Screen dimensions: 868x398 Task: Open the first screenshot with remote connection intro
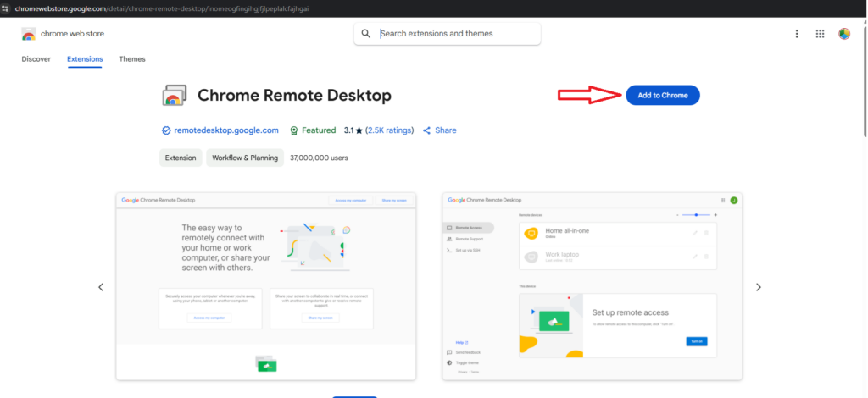coord(265,286)
